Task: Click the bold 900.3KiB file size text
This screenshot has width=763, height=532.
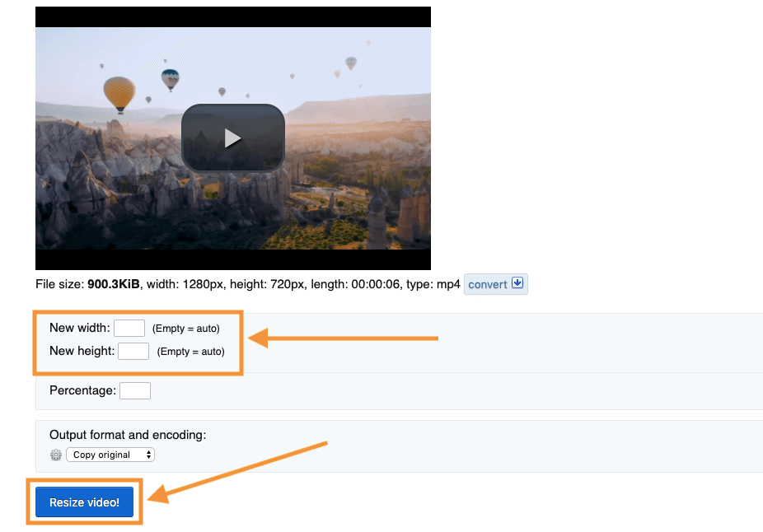Action: [x=114, y=284]
